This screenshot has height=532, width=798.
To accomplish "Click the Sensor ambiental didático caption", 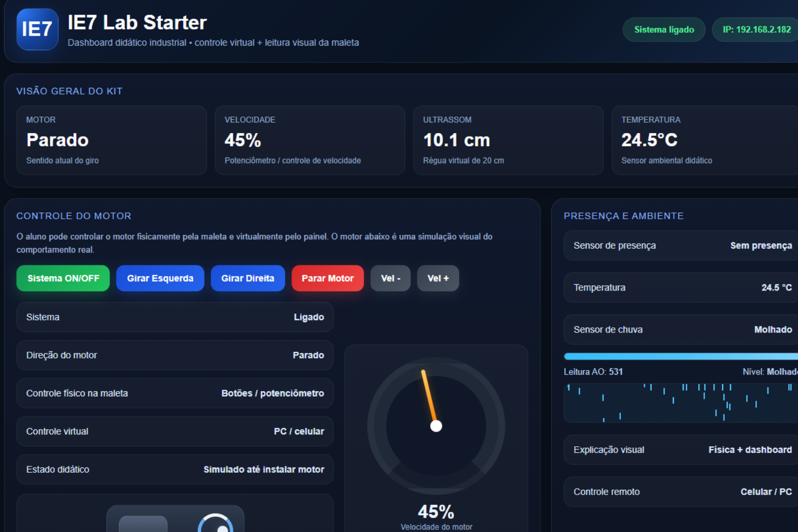I will point(667,161).
